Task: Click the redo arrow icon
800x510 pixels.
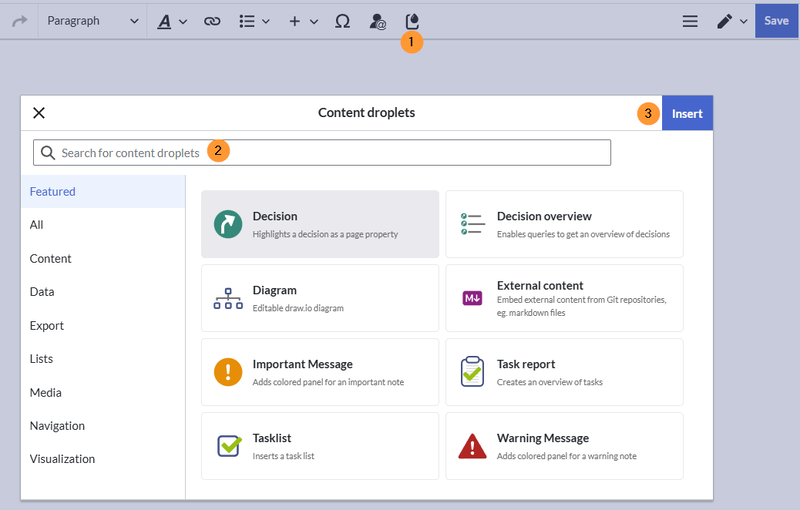Action: (19, 21)
